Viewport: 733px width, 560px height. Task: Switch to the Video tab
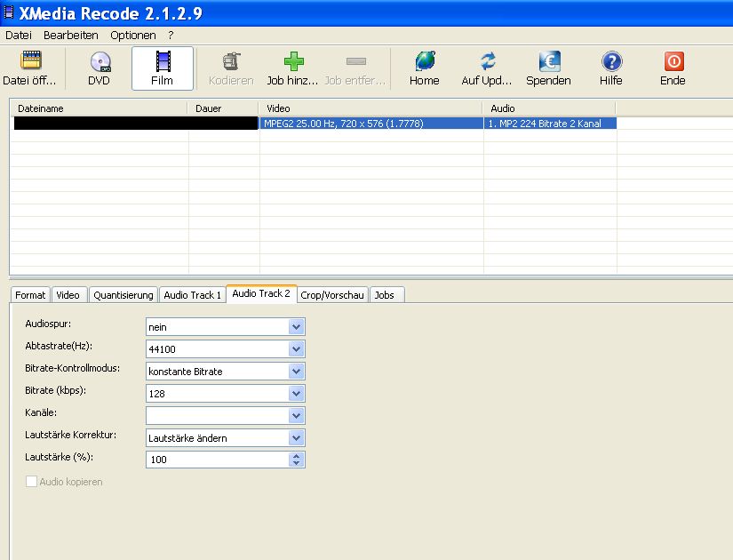pos(68,295)
